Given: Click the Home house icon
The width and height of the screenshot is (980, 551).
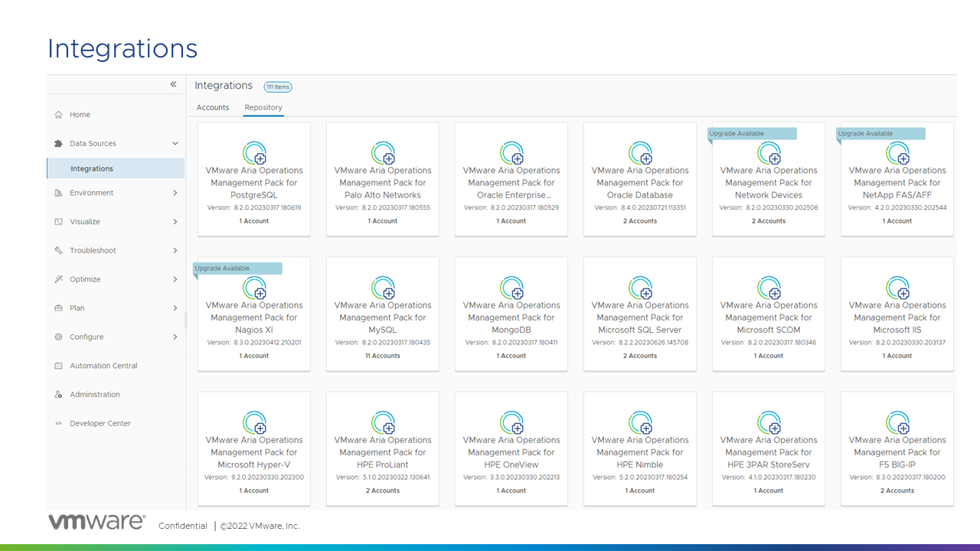Looking at the screenshot, I should [x=59, y=115].
